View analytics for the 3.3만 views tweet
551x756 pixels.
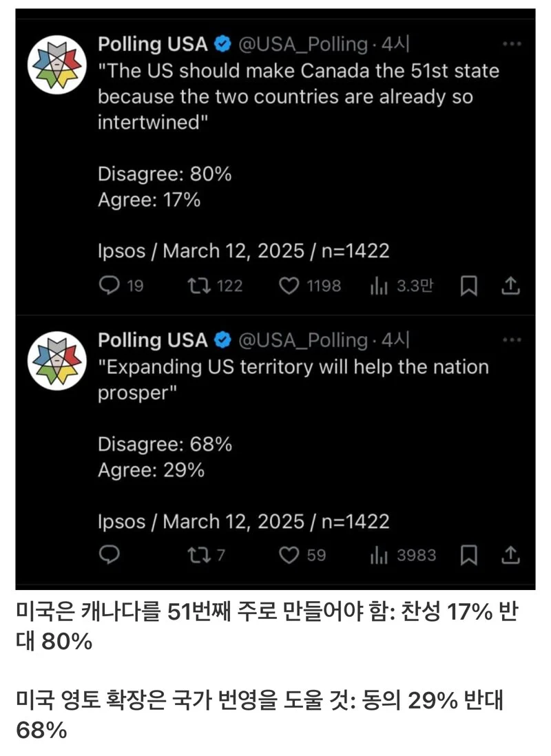click(379, 286)
